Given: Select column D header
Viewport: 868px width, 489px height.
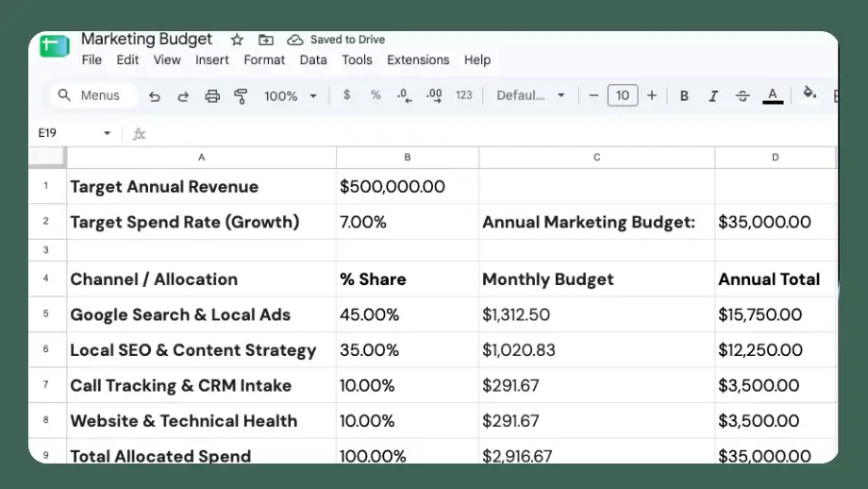Looking at the screenshot, I should click(776, 158).
